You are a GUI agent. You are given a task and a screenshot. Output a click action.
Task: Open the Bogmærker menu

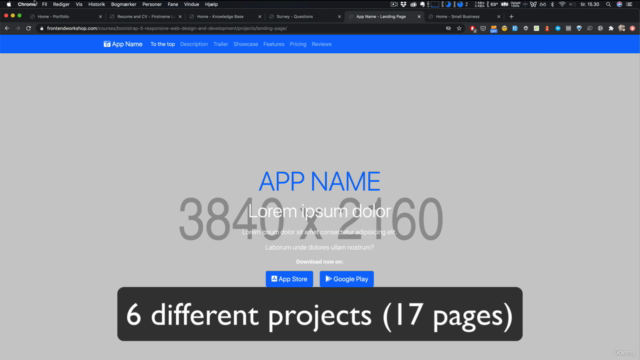coord(124,4)
